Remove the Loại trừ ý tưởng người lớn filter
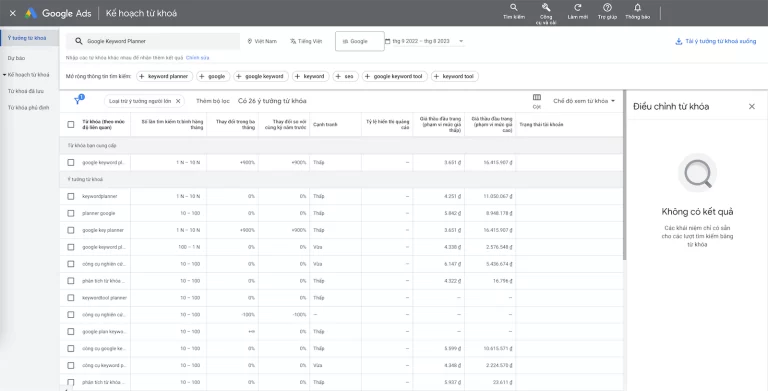The width and height of the screenshot is (768, 391). [178, 101]
